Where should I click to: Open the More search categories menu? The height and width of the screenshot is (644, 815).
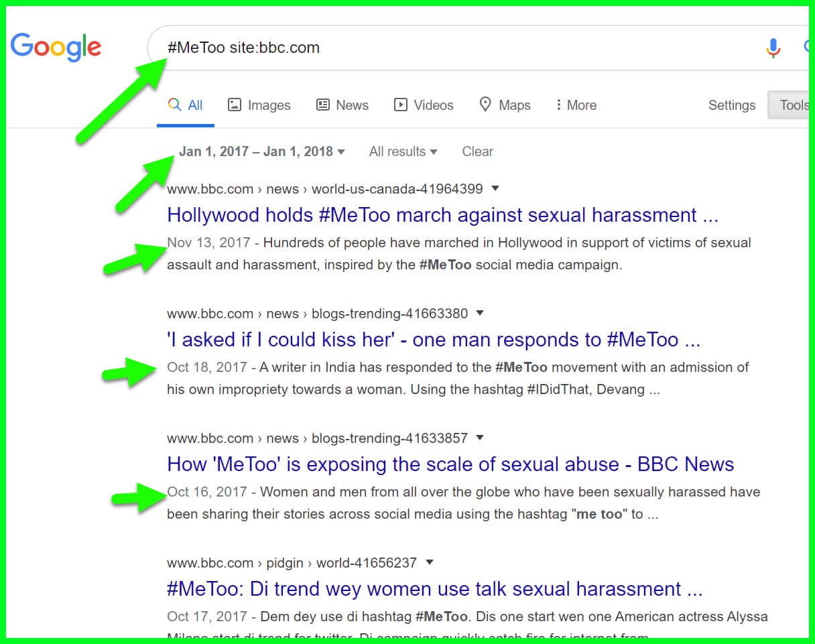pyautogui.click(x=576, y=105)
